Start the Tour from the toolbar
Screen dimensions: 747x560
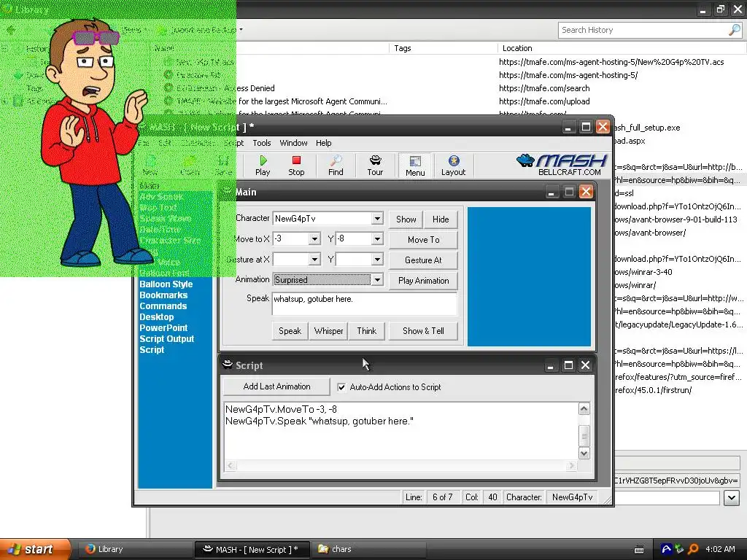[x=375, y=166]
